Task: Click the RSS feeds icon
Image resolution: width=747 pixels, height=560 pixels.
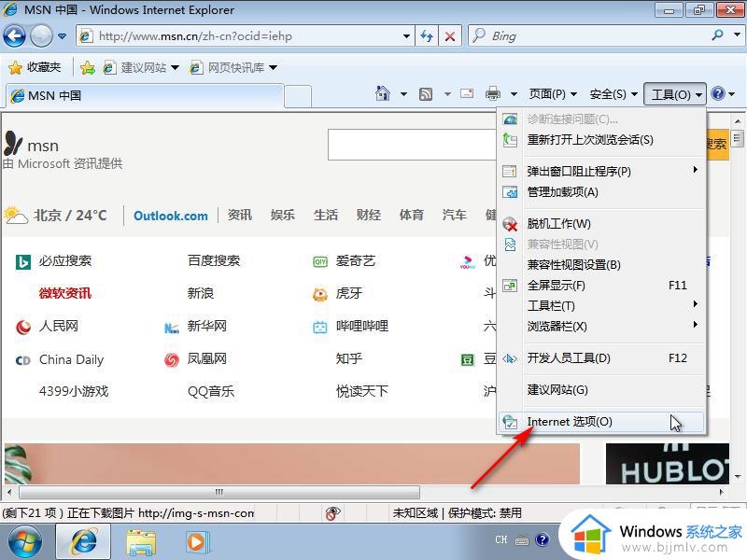Action: point(426,94)
